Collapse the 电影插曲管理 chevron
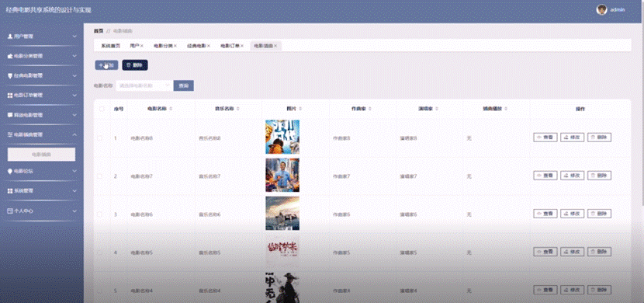Screen dimensions: 644x303 (x=74, y=134)
